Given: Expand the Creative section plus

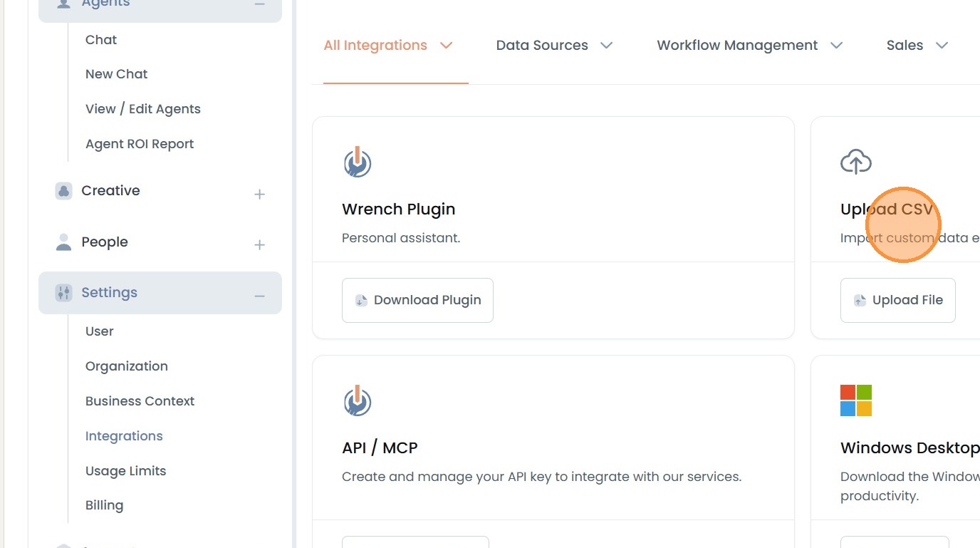Looking at the screenshot, I should [x=259, y=194].
